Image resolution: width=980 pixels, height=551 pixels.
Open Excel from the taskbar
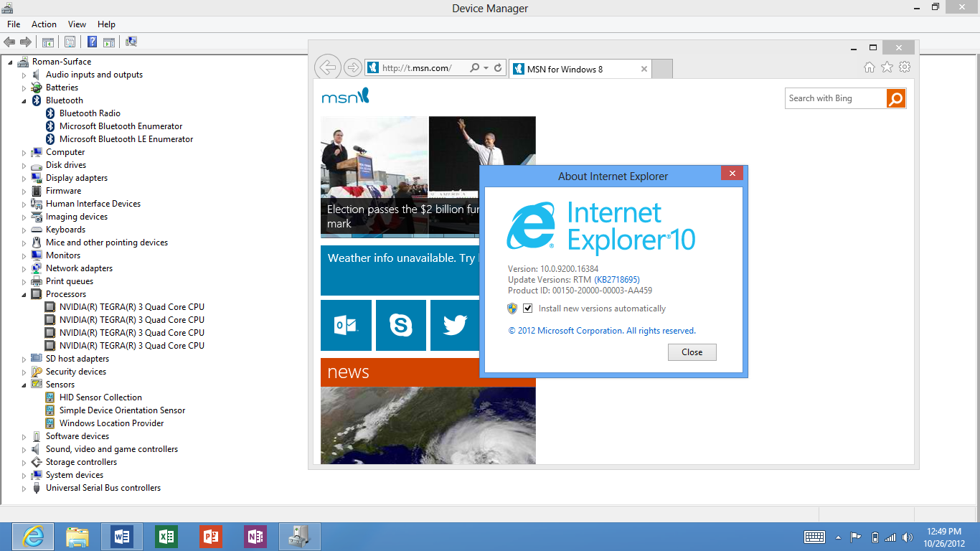point(166,537)
